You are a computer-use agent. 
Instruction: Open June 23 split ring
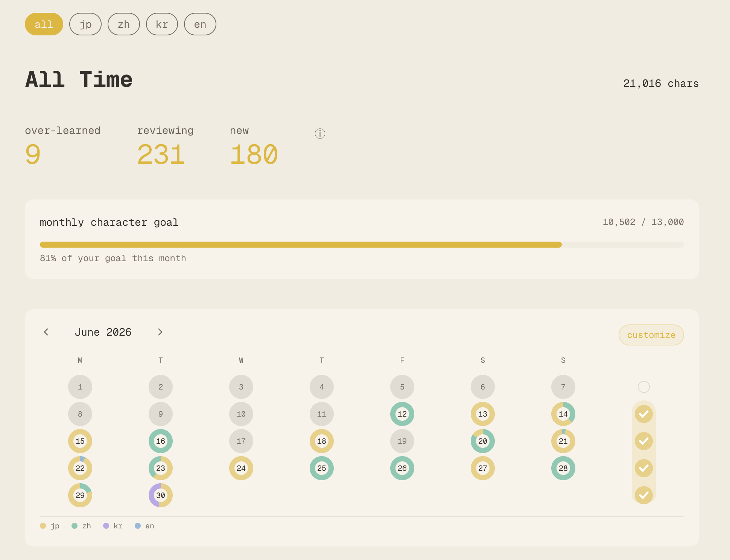161,468
